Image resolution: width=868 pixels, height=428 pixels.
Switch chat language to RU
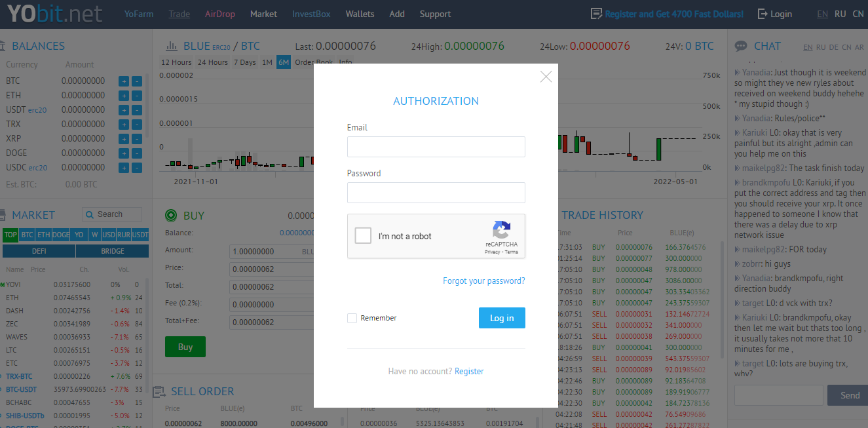tap(821, 47)
